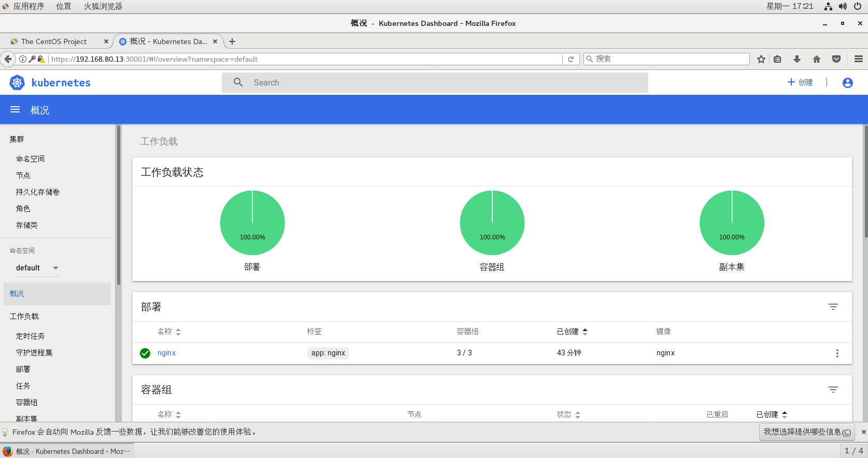Close the Kubernetes Dashboard tab
The width and height of the screenshot is (868, 458).
215,41
